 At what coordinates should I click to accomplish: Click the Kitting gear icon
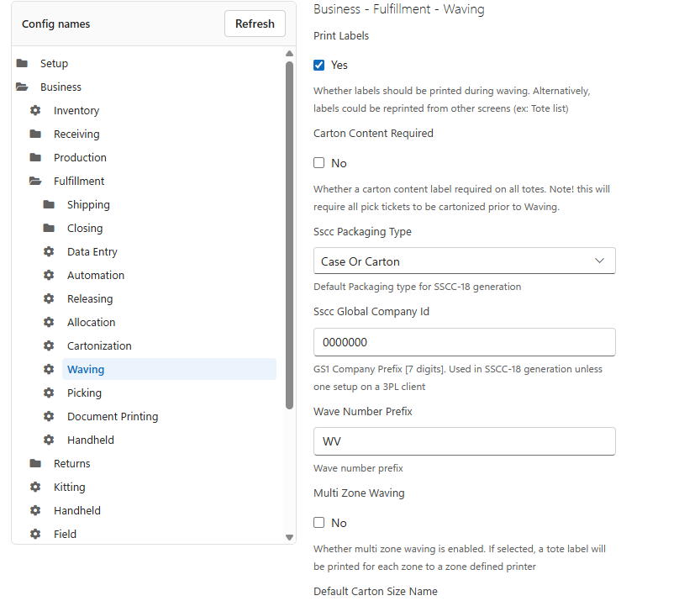tap(35, 488)
